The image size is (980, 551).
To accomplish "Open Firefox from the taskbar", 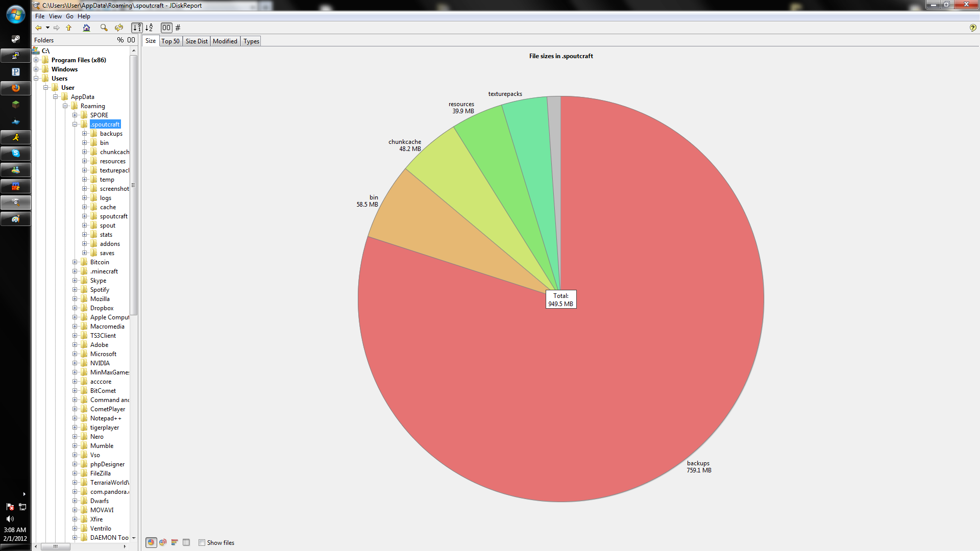I will coord(16,88).
